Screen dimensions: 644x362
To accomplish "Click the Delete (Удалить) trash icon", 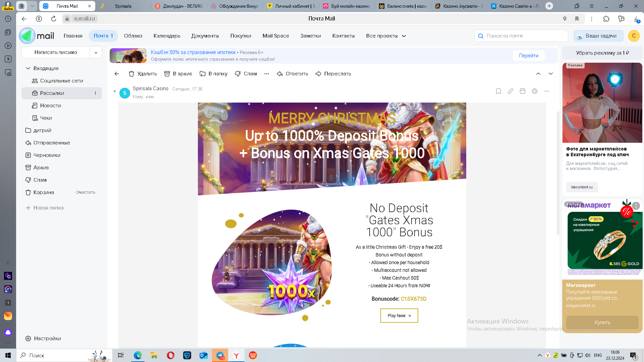I will point(131,74).
